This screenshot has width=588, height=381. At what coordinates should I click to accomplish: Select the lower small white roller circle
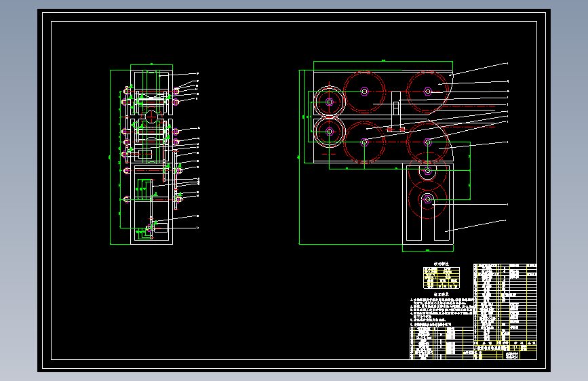(x=329, y=132)
